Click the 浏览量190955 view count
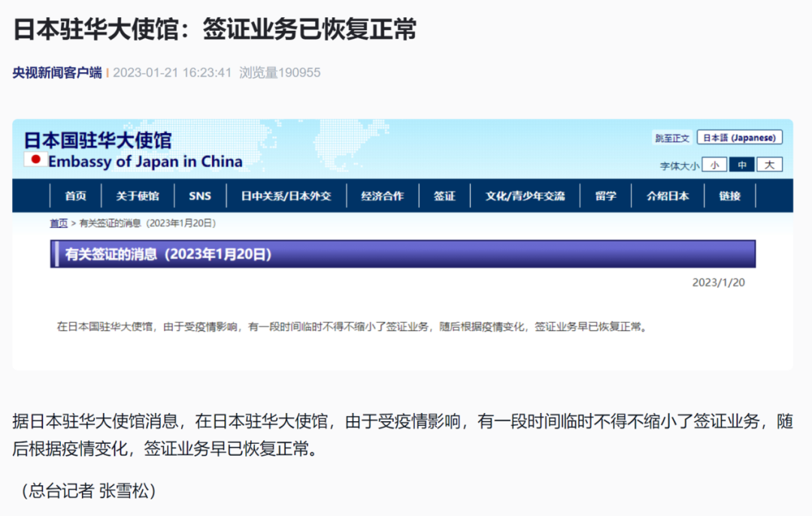Screen dimensions: 812x516 coord(280,72)
